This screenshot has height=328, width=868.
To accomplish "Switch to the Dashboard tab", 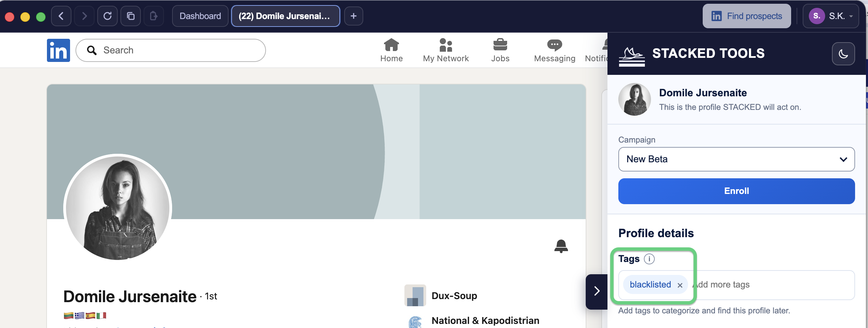I will pos(200,16).
